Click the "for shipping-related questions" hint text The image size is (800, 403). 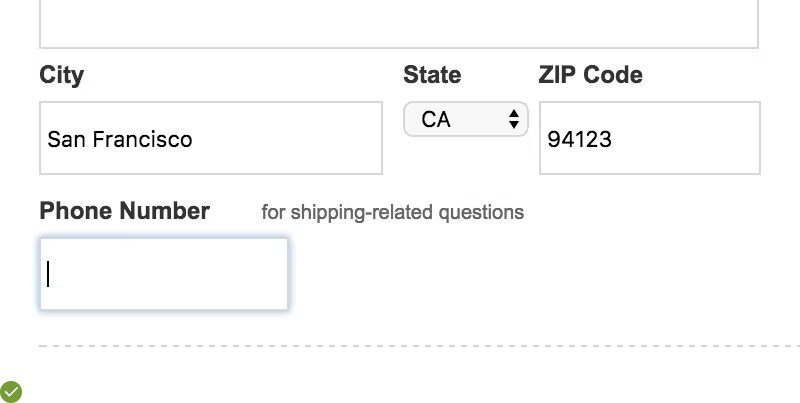coord(392,212)
